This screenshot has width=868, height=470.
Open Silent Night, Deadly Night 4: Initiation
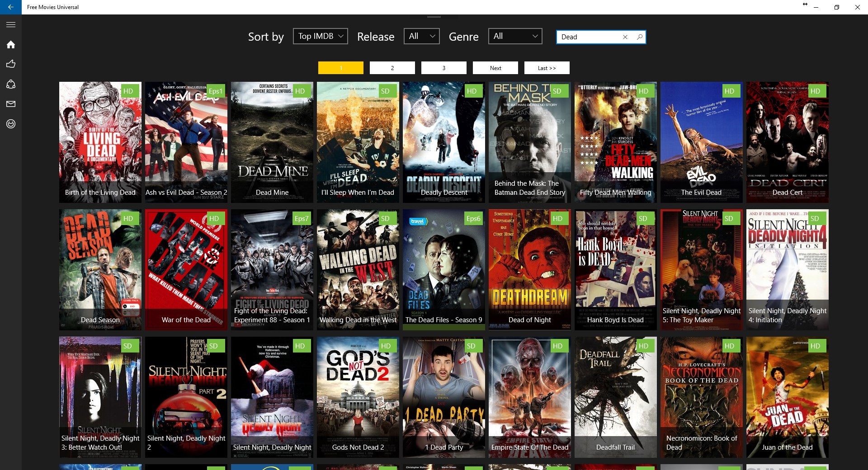(x=788, y=270)
